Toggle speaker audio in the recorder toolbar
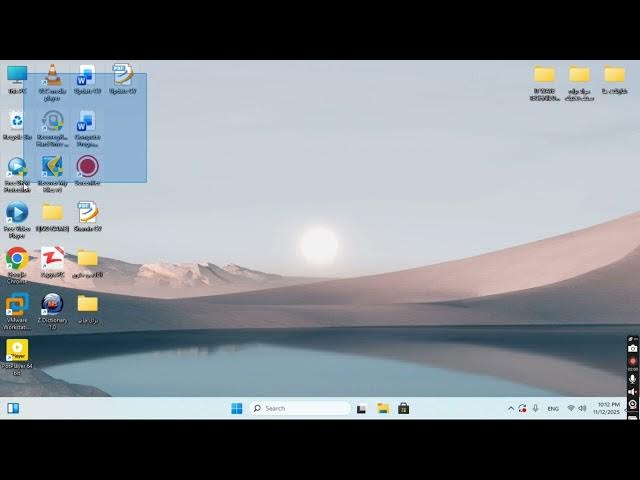Image resolution: width=640 pixels, height=480 pixels. (x=633, y=391)
